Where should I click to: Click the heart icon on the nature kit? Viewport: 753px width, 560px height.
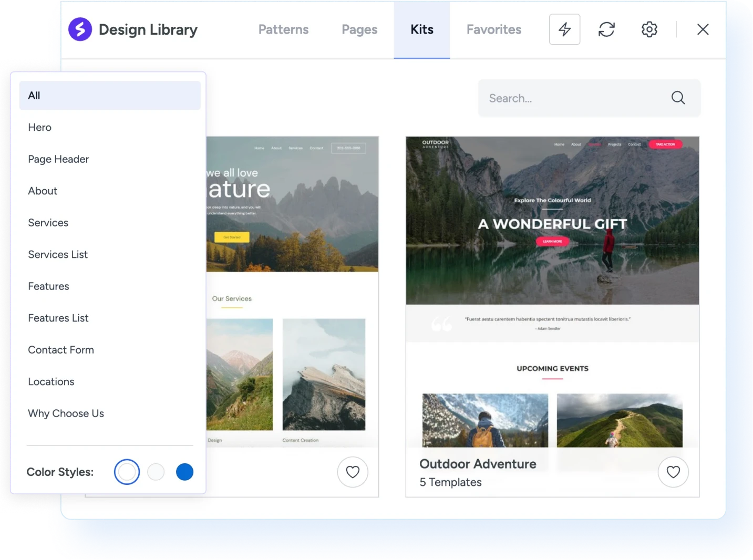353,472
